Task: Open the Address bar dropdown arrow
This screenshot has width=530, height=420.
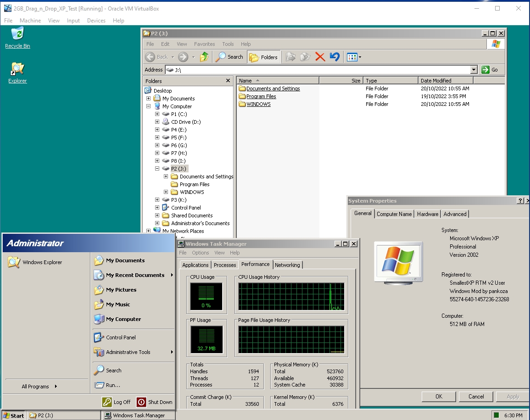Action: click(x=474, y=70)
